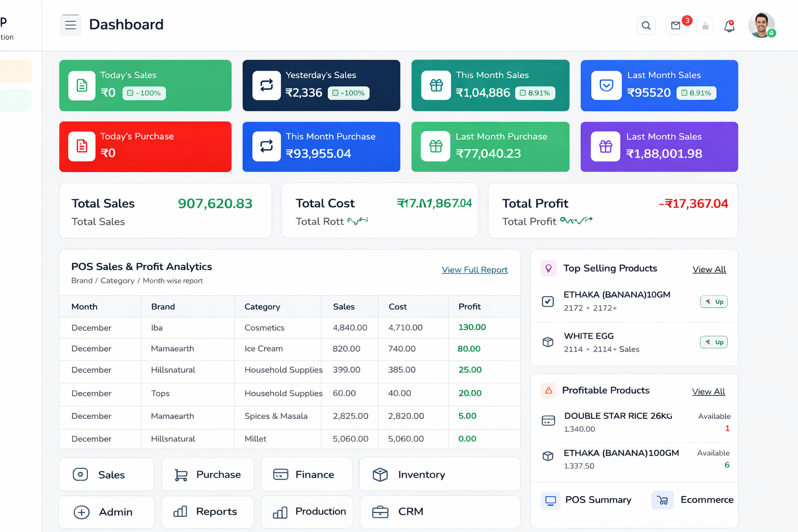Click View All for Top Selling Products
Screen dimensions: 798x532
tap(709, 269)
